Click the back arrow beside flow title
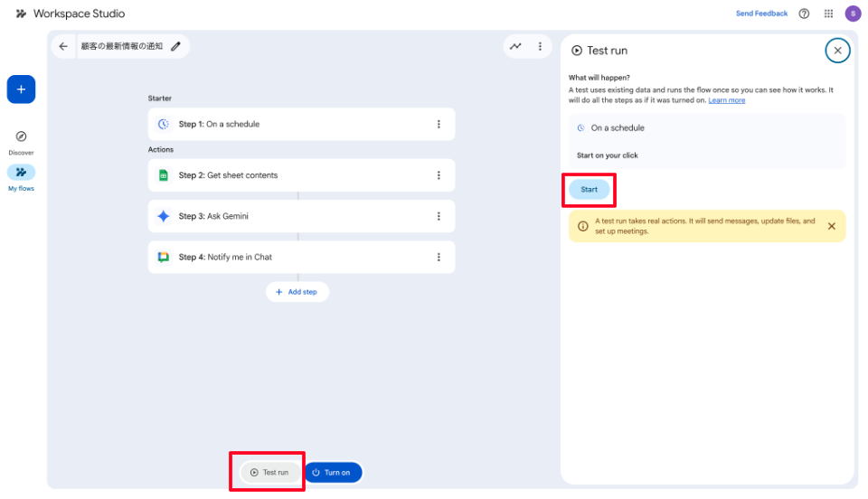Image resolution: width=868 pixels, height=499 pixels. pyautogui.click(x=63, y=46)
